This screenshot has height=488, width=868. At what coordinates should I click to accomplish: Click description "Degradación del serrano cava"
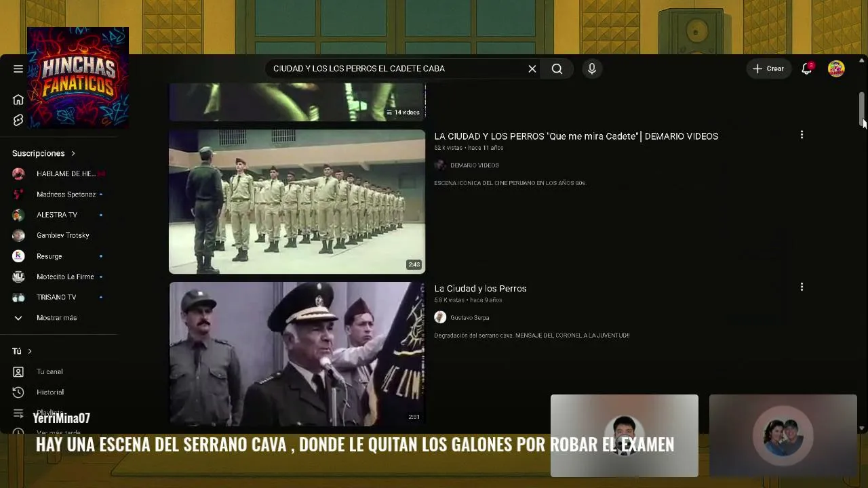coord(532,335)
